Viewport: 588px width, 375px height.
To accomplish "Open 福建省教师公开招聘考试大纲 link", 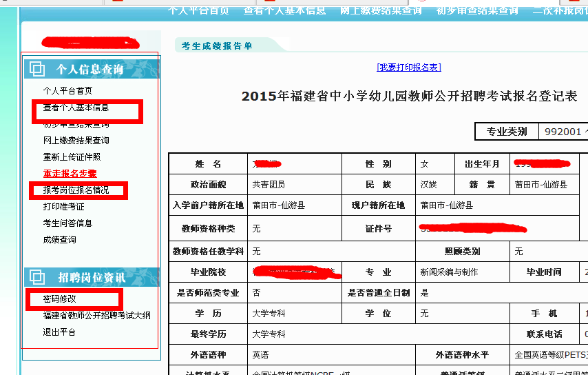I will pyautogui.click(x=96, y=316).
